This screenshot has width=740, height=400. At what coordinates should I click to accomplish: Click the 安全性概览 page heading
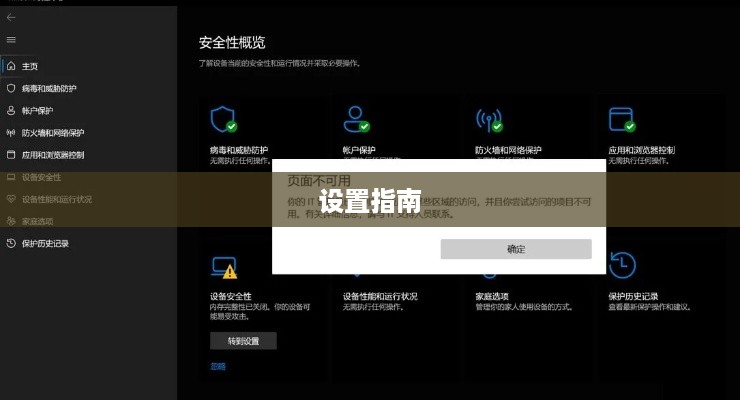[232, 42]
